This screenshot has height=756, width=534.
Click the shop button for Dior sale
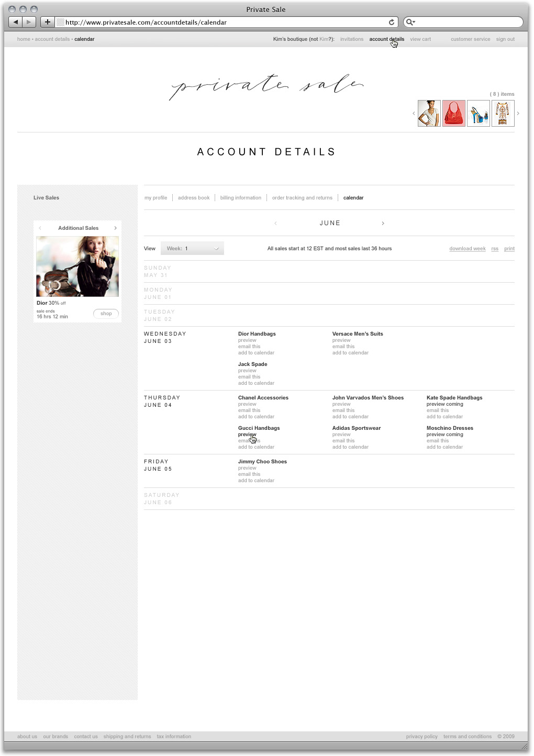coord(106,314)
